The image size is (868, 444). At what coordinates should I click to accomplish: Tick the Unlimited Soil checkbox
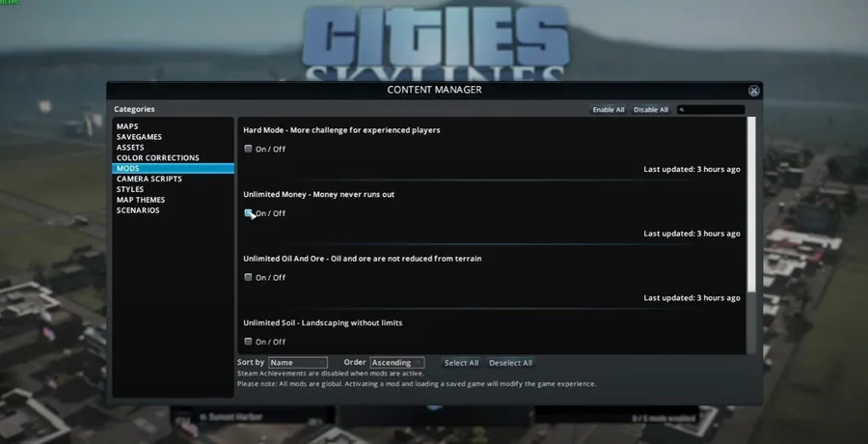(248, 342)
